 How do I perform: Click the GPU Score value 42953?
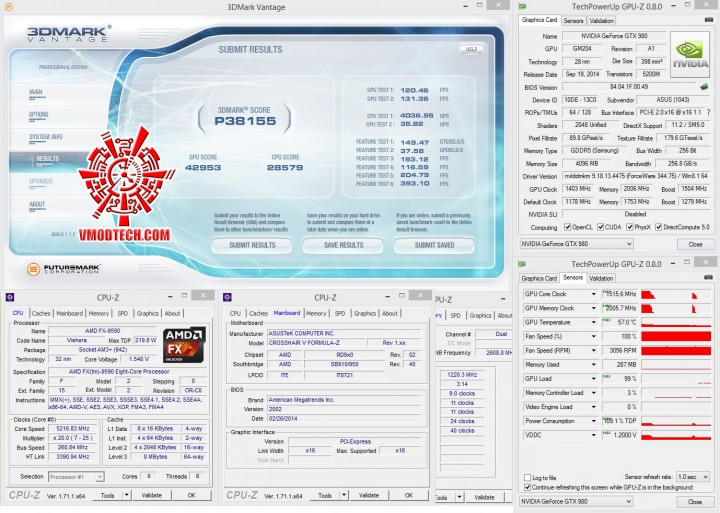click(x=203, y=168)
